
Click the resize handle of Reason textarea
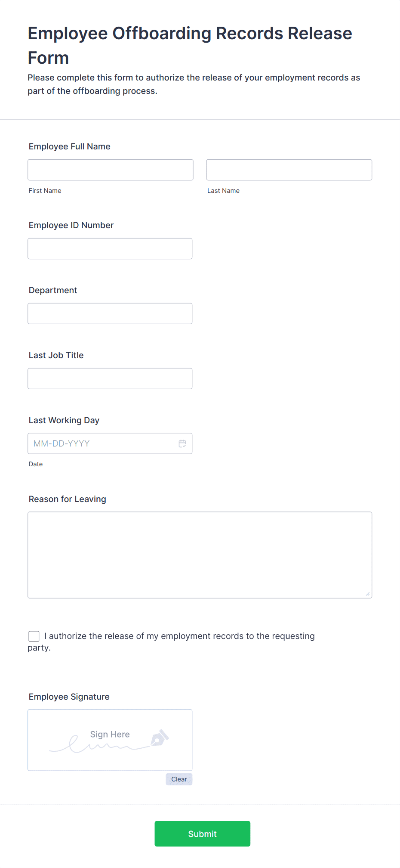[x=368, y=594]
